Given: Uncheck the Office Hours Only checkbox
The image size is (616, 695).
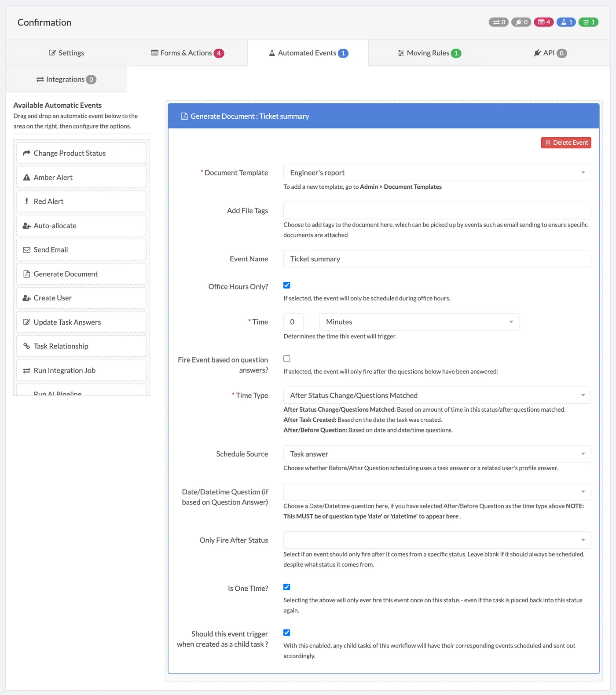Looking at the screenshot, I should pyautogui.click(x=287, y=285).
